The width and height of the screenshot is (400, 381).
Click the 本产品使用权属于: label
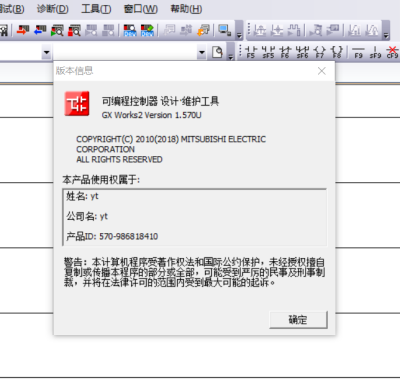point(101,180)
